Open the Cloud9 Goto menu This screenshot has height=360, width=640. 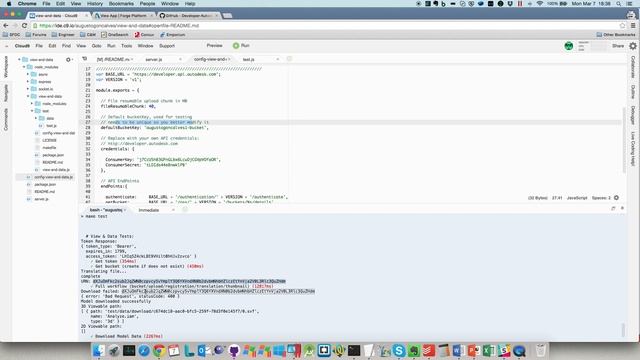pyautogui.click(x=96, y=46)
